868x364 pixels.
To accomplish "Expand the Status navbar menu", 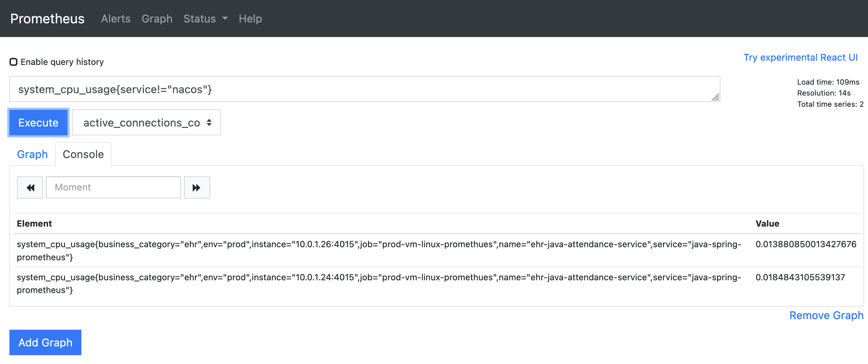I will point(205,19).
